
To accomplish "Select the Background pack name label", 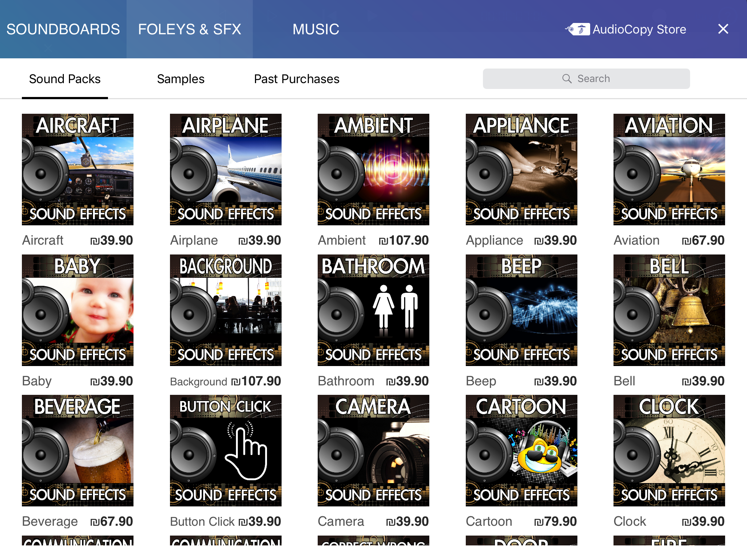I will [199, 382].
